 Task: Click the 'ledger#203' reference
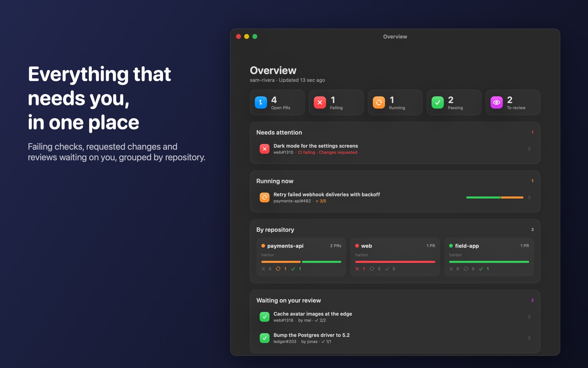(x=285, y=342)
